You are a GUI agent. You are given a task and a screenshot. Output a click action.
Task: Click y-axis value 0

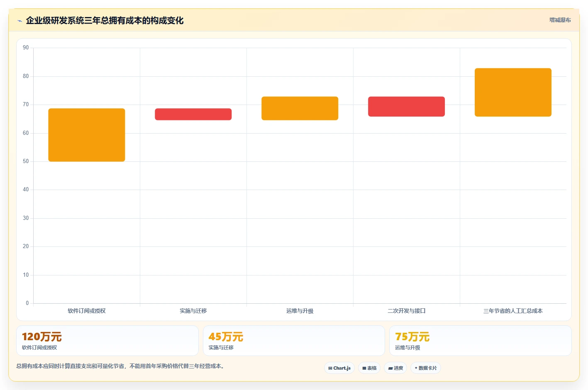27,303
